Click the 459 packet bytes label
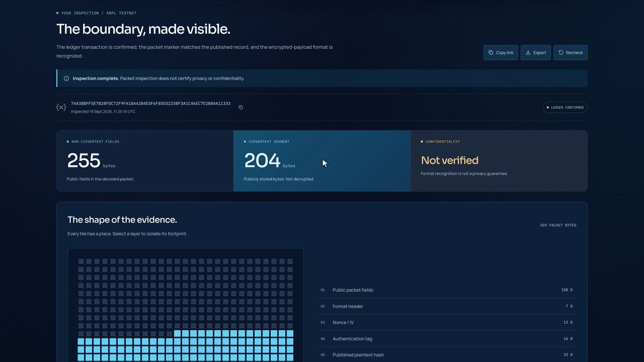The width and height of the screenshot is (644, 362). point(558,225)
